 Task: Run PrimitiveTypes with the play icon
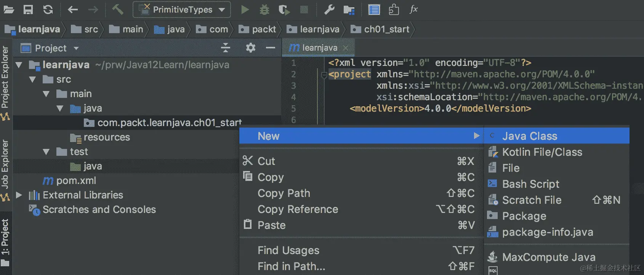(245, 10)
